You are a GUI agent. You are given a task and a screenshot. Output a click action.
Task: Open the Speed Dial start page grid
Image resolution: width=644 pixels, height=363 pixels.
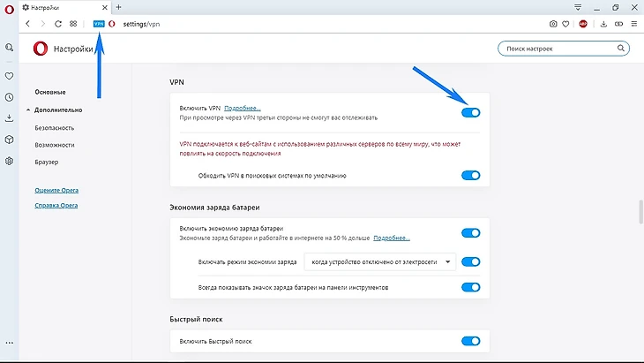coord(73,24)
